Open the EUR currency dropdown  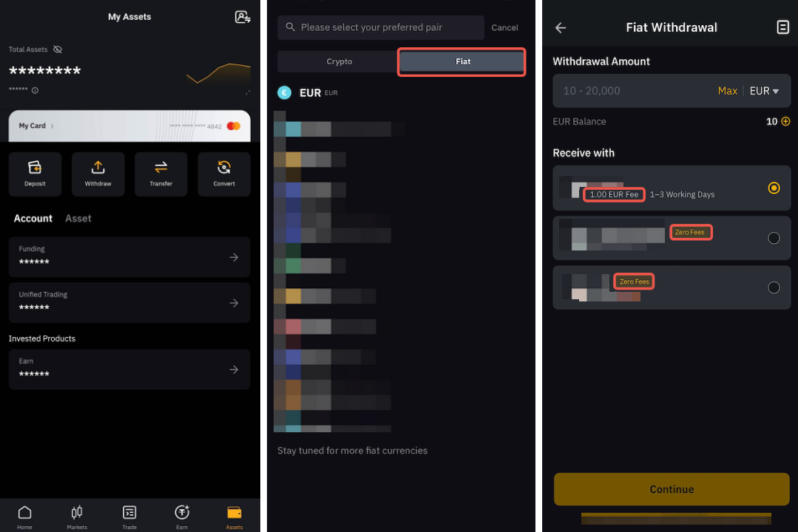[x=764, y=91]
